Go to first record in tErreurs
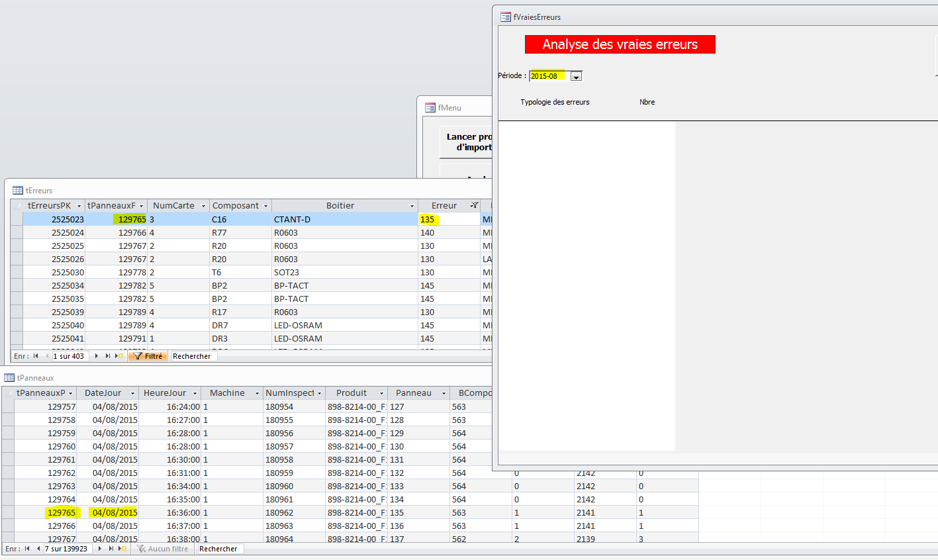The width and height of the screenshot is (938, 560). click(36, 356)
